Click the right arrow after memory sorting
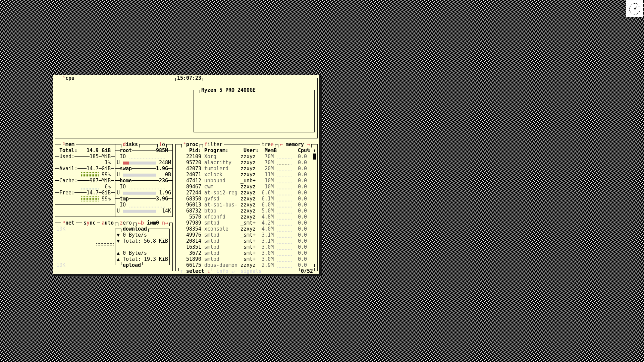Screen dimensions: 644x362 coord(308,144)
